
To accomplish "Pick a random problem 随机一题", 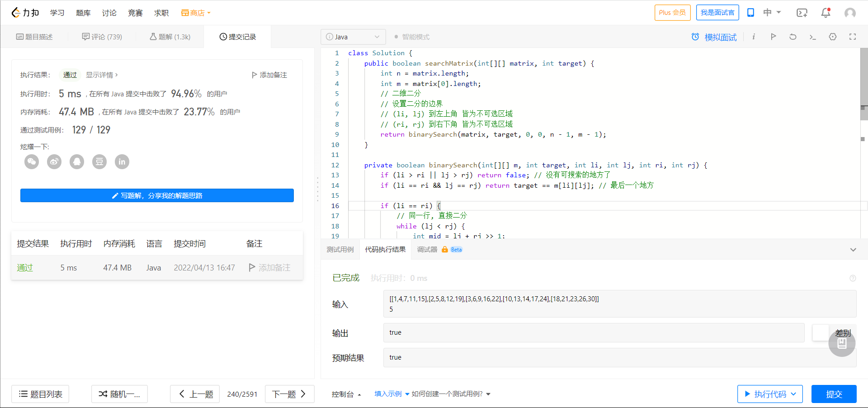I will click(119, 394).
